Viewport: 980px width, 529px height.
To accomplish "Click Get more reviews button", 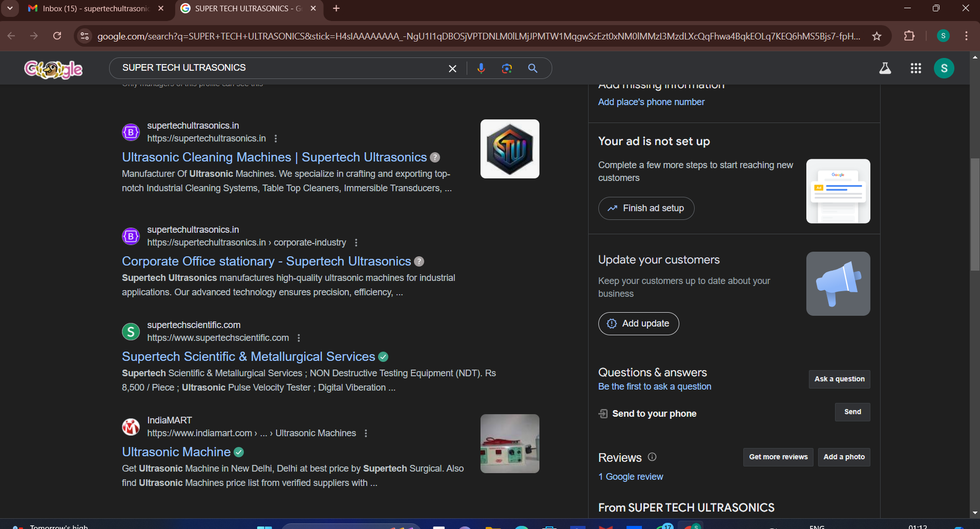I will (x=778, y=457).
